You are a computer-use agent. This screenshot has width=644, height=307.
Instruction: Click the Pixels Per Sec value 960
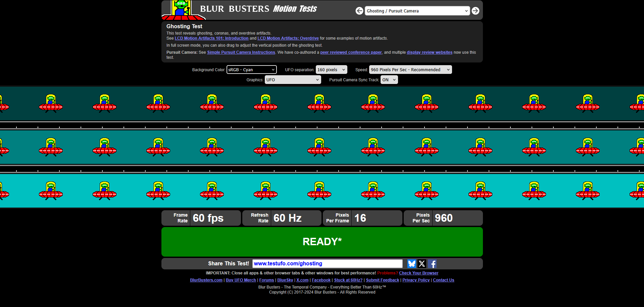(444, 218)
